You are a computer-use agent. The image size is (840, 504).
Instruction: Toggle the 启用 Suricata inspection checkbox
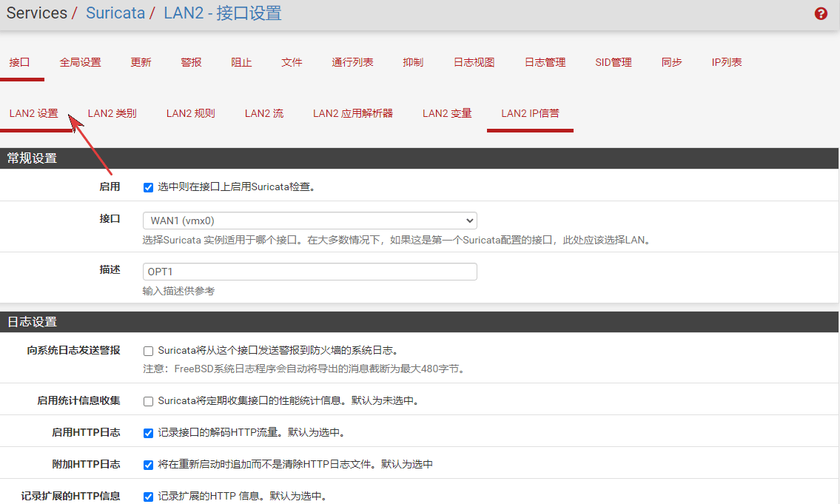(148, 187)
